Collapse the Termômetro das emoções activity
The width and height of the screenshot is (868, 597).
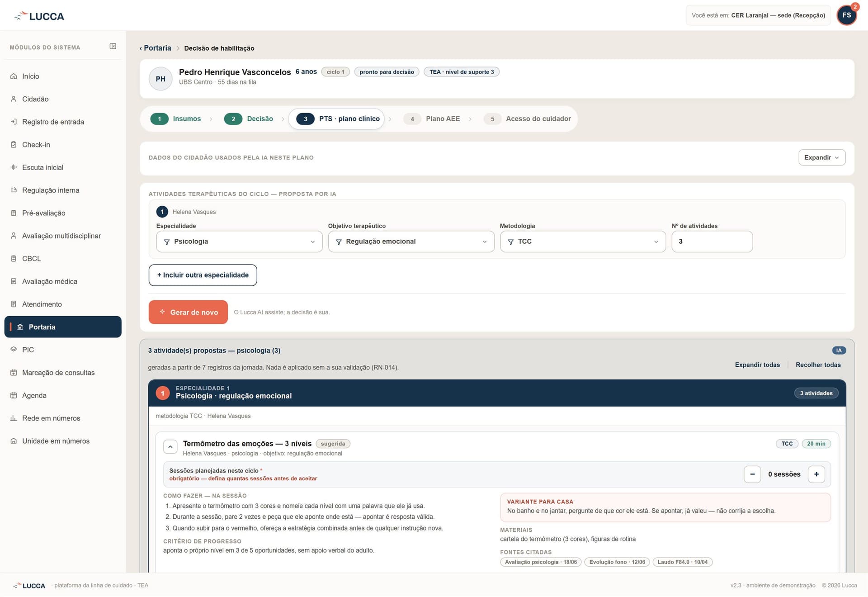(170, 447)
